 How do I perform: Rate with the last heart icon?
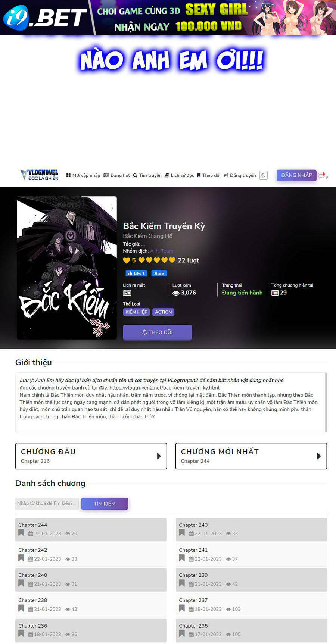coord(172,260)
